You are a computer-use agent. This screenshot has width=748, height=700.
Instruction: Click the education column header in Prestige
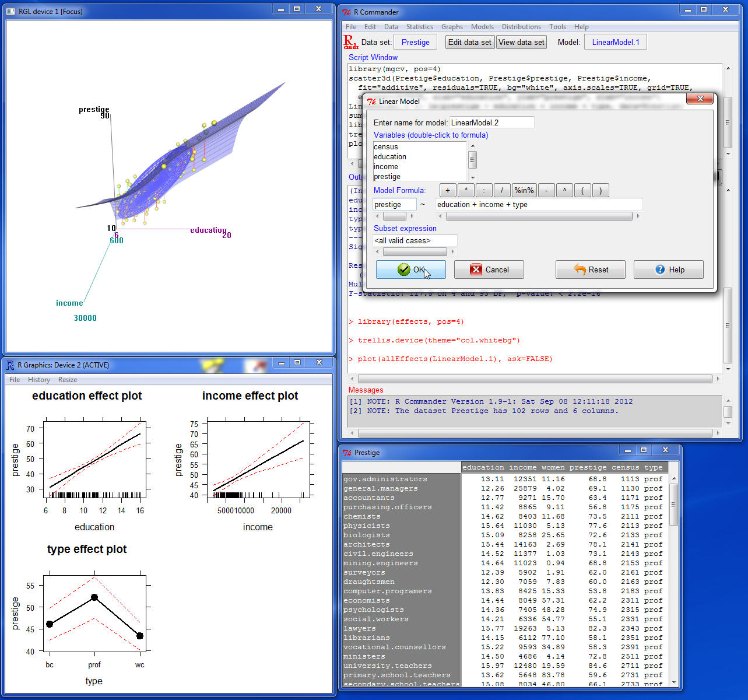tap(483, 467)
